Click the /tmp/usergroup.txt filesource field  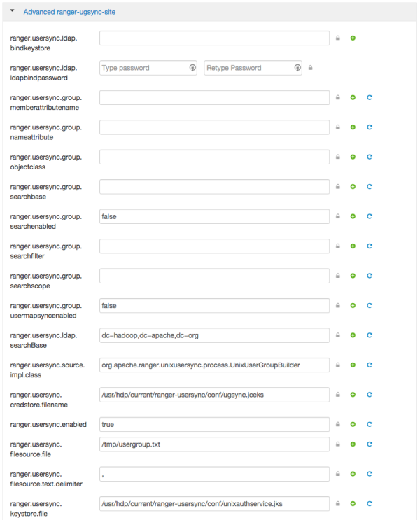click(x=214, y=444)
